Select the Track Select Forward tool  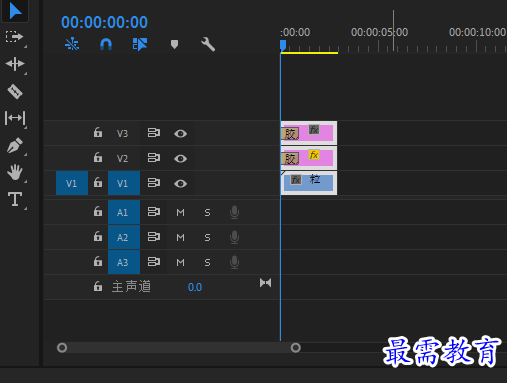(15, 37)
